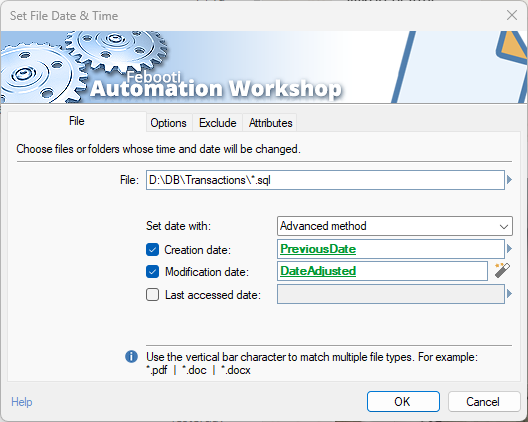This screenshot has width=528, height=422.
Task: Uncheck the Creation date checkbox
Action: coord(153,250)
